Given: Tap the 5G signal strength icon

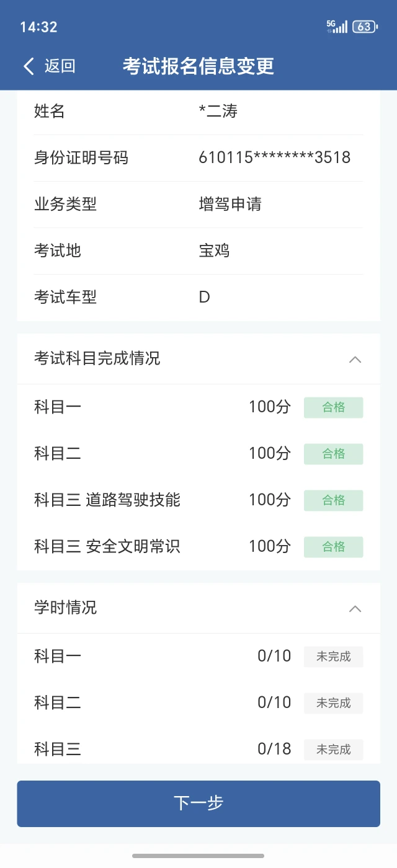Looking at the screenshot, I should click(337, 27).
